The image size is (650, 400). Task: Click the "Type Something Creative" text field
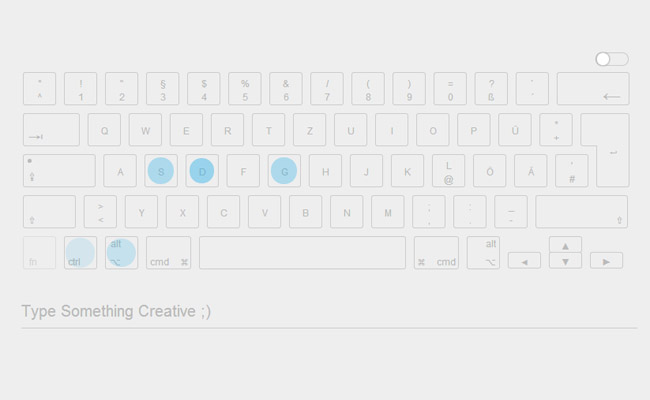[x=328, y=312]
